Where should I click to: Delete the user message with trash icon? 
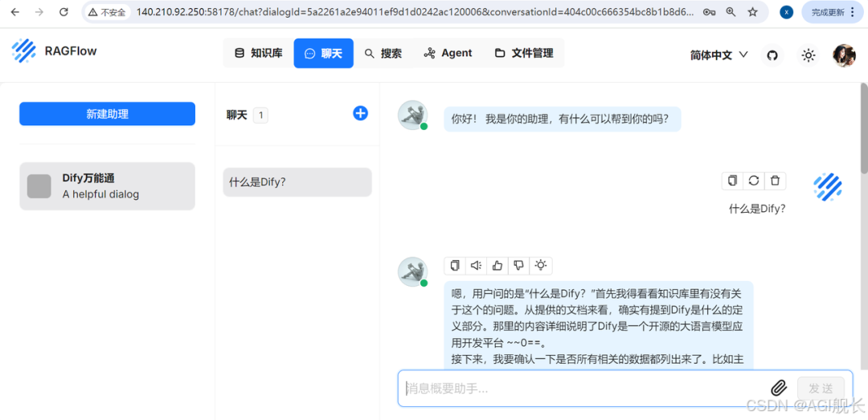[x=775, y=181]
